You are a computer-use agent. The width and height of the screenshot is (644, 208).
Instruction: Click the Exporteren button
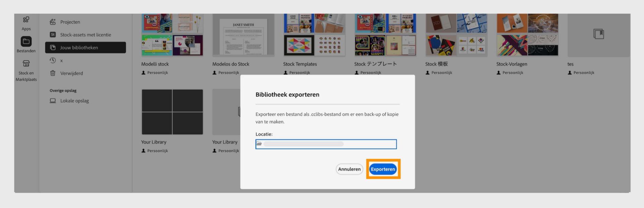click(x=383, y=169)
